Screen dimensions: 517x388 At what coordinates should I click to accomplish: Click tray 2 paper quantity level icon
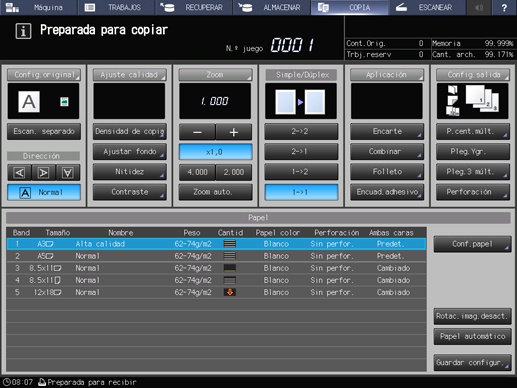(x=230, y=256)
